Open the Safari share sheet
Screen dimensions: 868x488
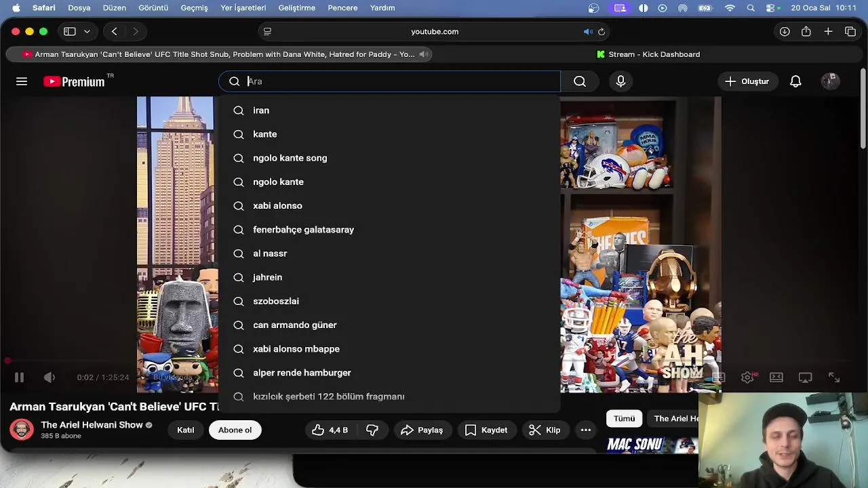[806, 31]
